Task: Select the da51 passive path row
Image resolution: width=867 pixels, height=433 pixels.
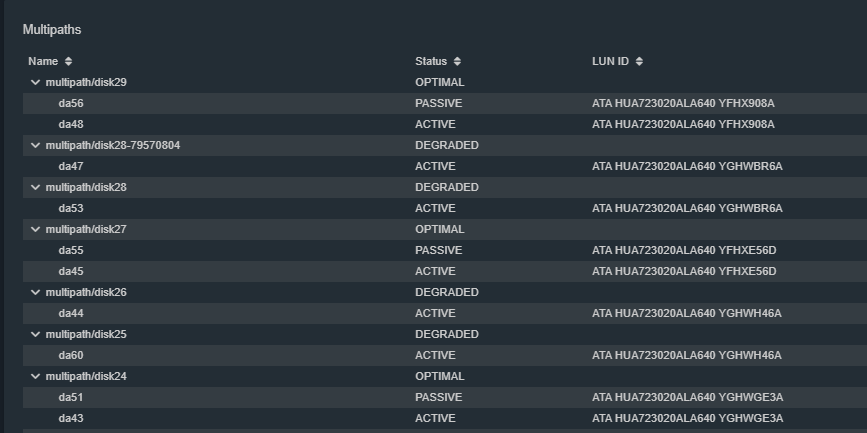Action: tap(445, 398)
